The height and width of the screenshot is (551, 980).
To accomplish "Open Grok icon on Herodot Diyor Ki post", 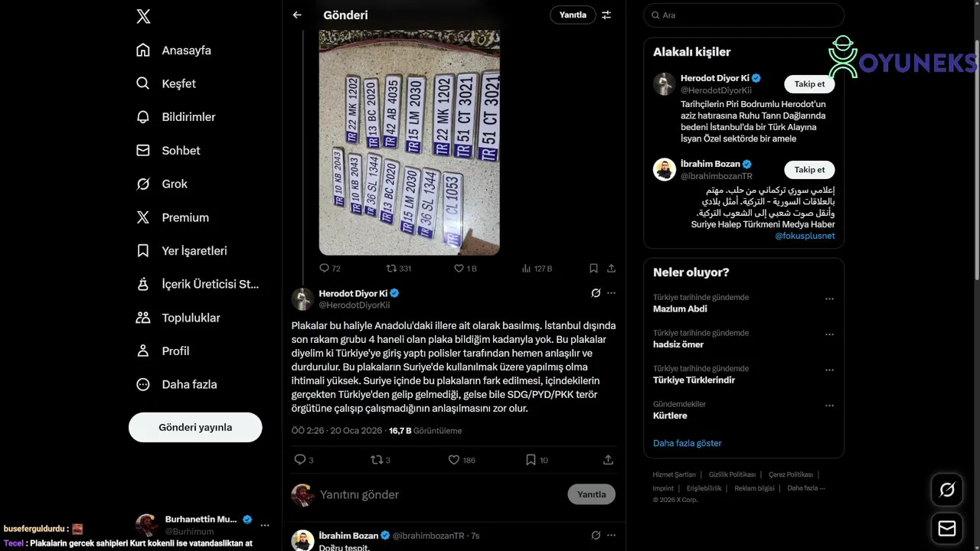I will [596, 293].
